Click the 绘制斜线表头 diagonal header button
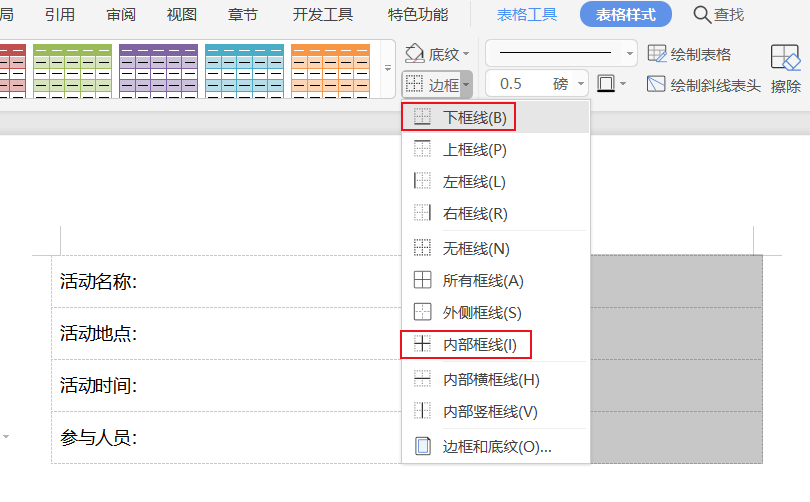The width and height of the screenshot is (810, 502). point(704,85)
